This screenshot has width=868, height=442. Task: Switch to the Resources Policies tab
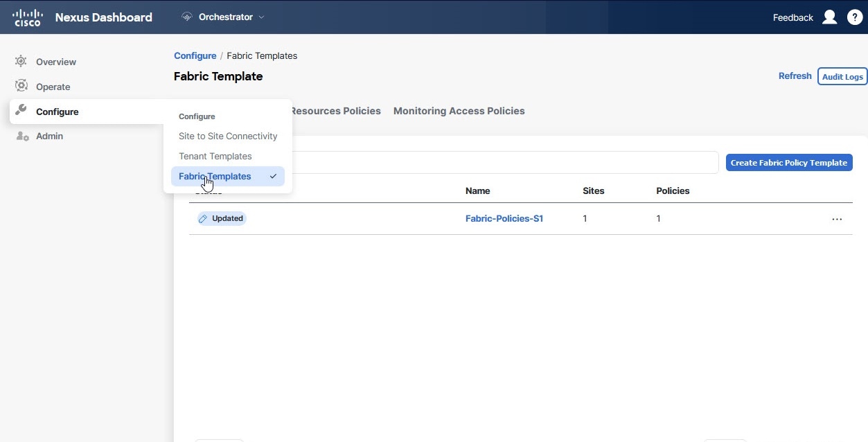[336, 111]
